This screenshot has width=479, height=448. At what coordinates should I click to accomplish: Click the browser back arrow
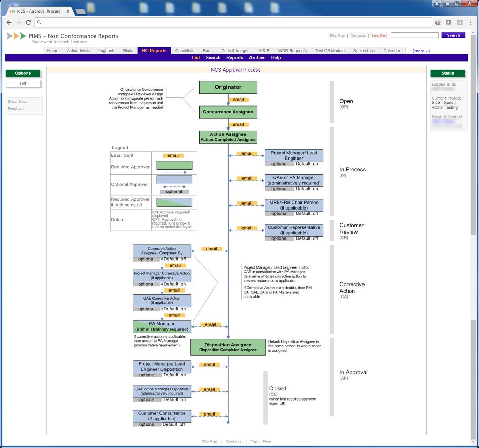pyautogui.click(x=9, y=22)
